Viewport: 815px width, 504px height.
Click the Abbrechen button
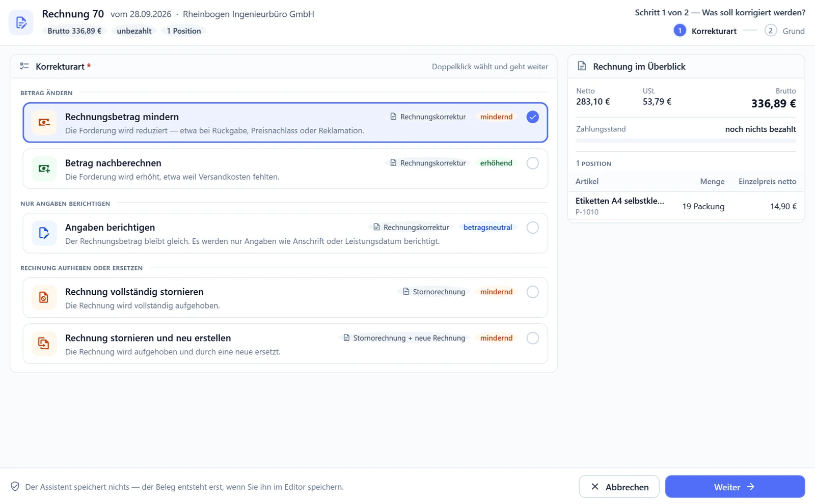pyautogui.click(x=619, y=487)
